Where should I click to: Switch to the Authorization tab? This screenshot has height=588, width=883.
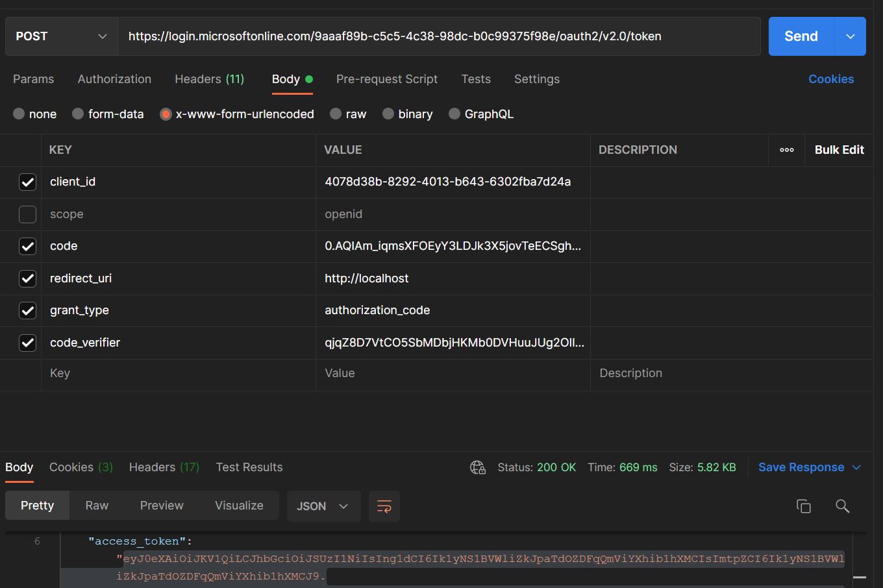114,79
